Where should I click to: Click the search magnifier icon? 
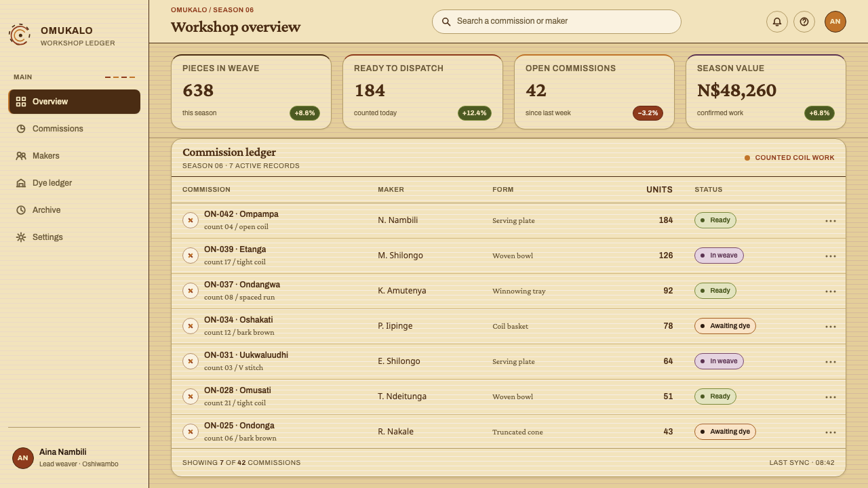[x=446, y=22]
